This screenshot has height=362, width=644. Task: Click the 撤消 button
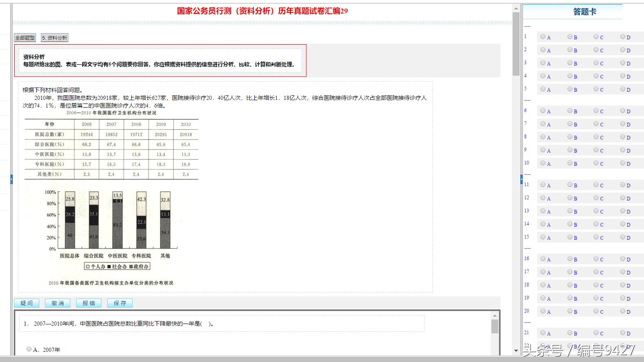58,303
